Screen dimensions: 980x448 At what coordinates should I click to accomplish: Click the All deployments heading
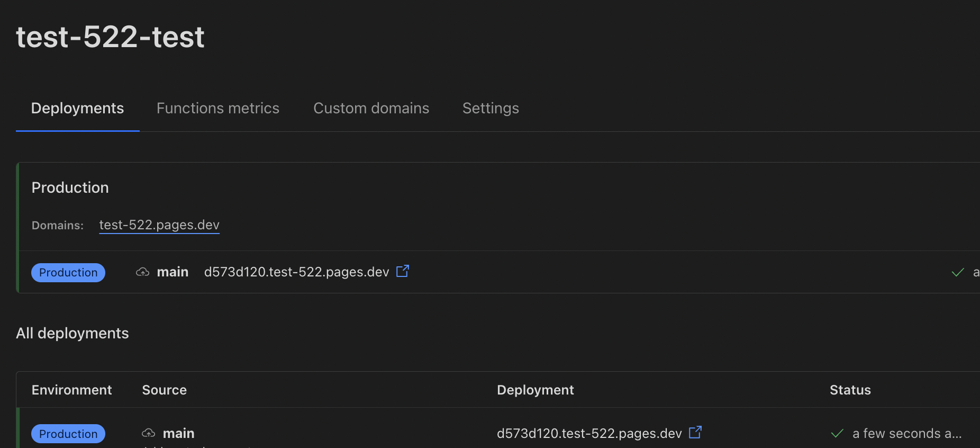(x=72, y=333)
